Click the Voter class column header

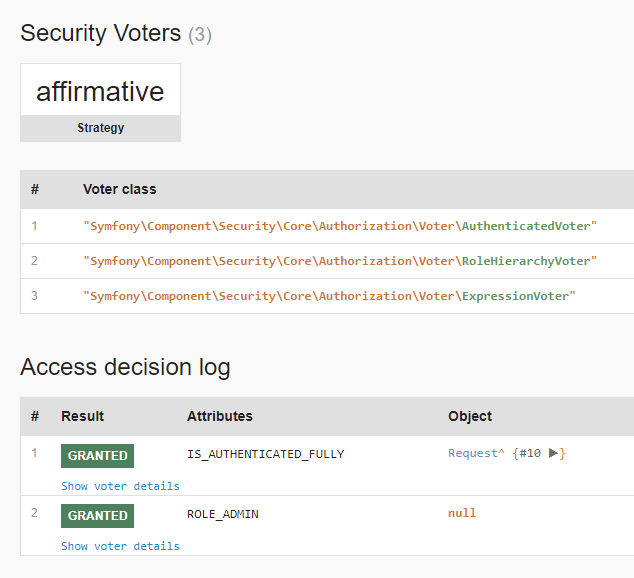click(x=119, y=189)
